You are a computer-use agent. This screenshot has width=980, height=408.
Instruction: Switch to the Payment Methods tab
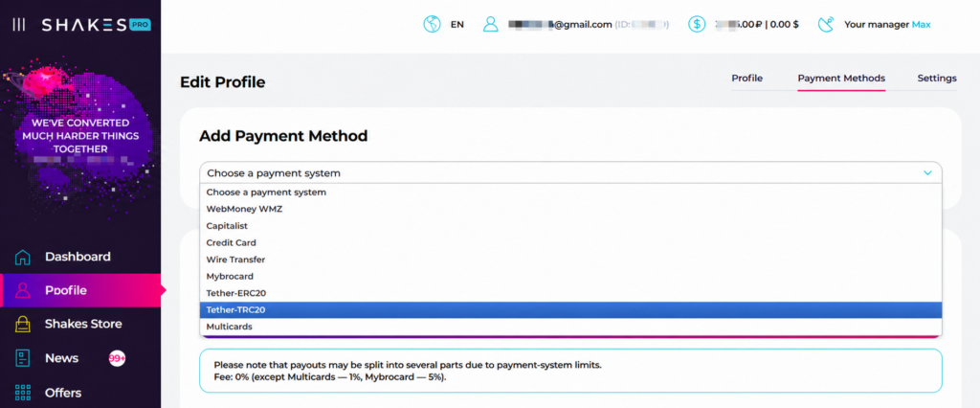coord(841,79)
